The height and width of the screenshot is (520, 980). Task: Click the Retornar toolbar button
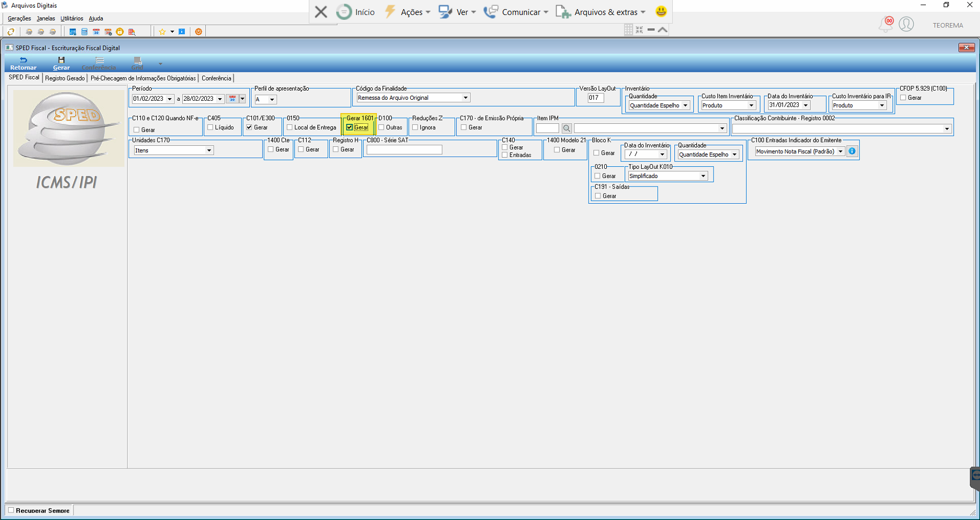[x=23, y=63]
